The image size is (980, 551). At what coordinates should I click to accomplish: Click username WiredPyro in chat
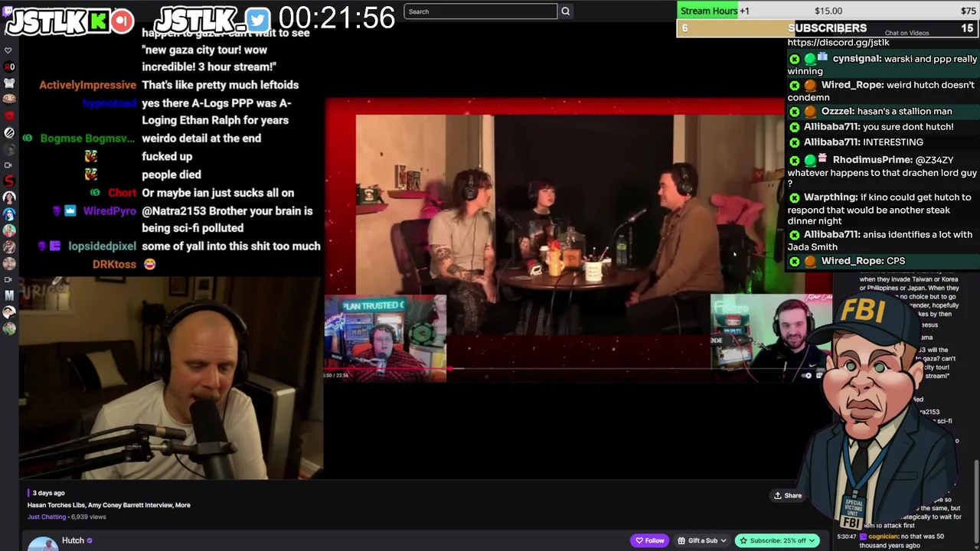click(109, 210)
